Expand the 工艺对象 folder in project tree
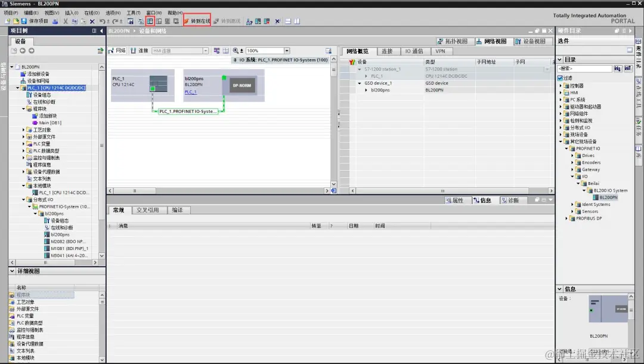Viewport: 644px width, 364px height. [x=23, y=130]
